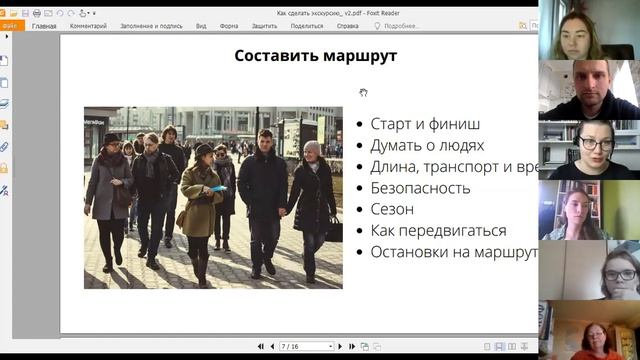Click the bullet text Безопасность

pos(420,188)
